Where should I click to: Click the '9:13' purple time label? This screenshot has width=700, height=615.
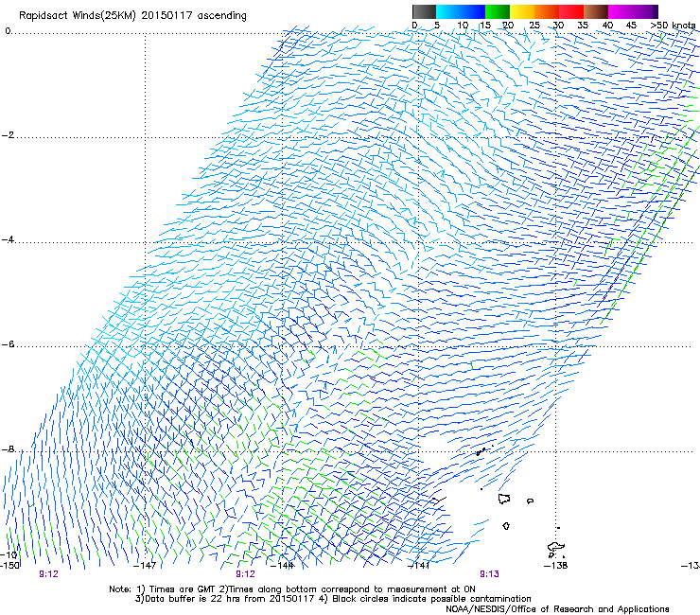489,574
